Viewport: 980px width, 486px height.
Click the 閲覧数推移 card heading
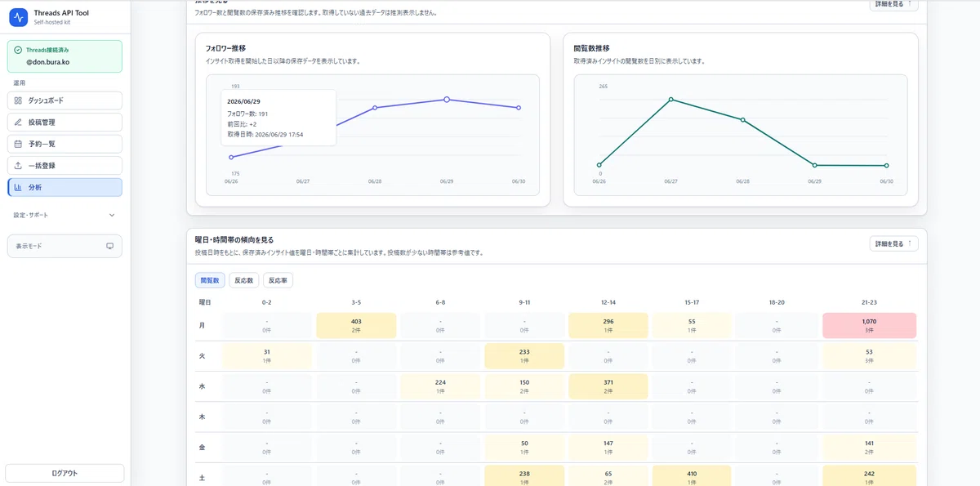(591, 48)
